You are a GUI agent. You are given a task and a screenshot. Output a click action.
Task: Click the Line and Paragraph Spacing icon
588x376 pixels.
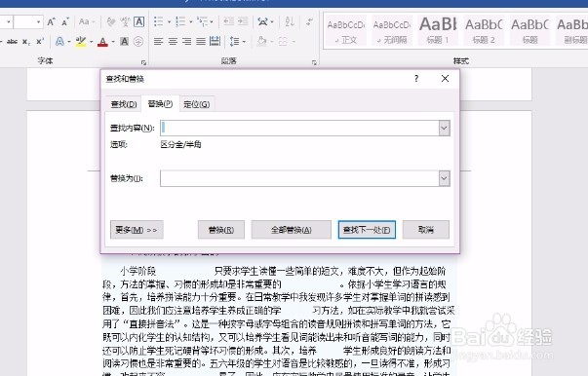tap(234, 41)
